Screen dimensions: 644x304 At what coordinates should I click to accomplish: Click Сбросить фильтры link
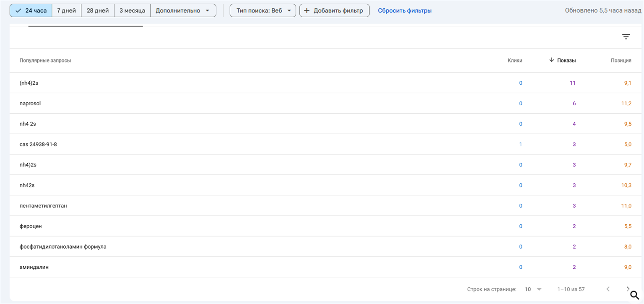[405, 10]
